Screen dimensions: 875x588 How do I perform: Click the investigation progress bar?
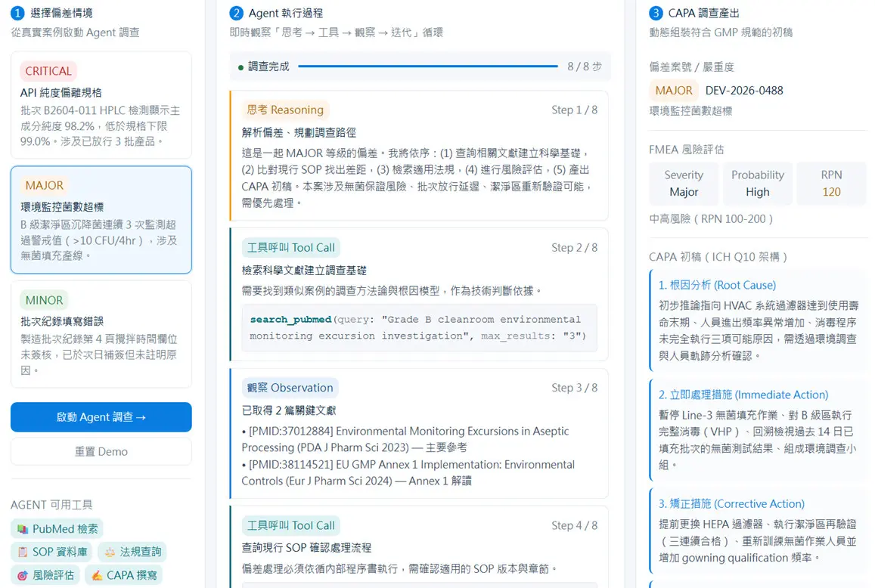tap(428, 67)
